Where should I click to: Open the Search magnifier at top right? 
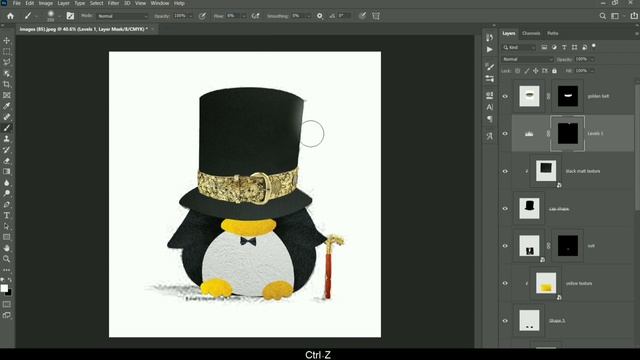(602, 16)
